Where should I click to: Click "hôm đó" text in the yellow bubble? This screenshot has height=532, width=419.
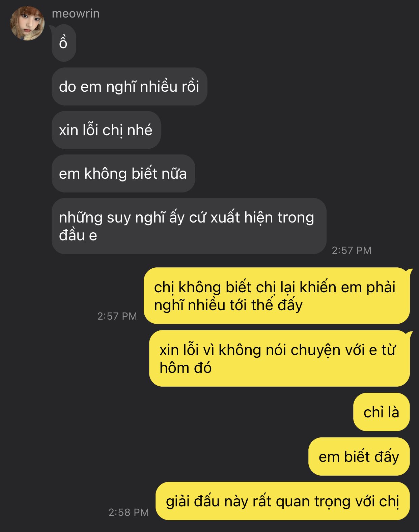[186, 368]
